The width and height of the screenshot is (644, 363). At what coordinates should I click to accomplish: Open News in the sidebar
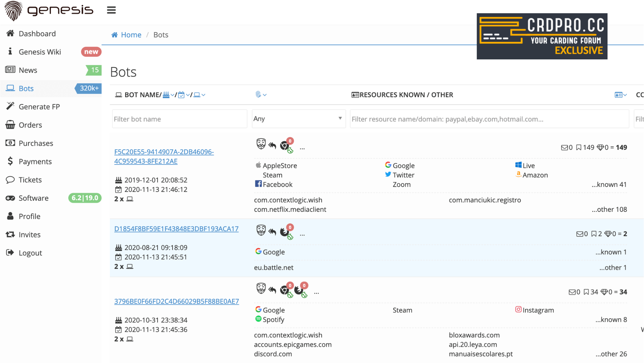28,70
